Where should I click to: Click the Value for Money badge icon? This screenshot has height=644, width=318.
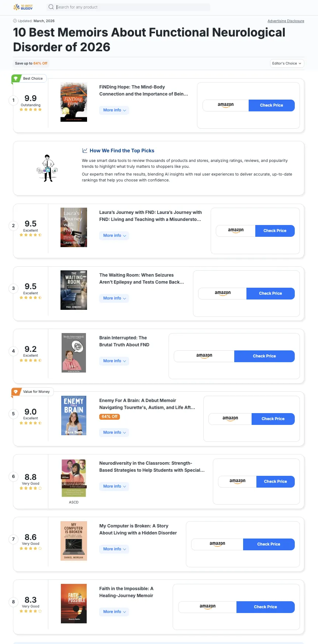coord(15,392)
